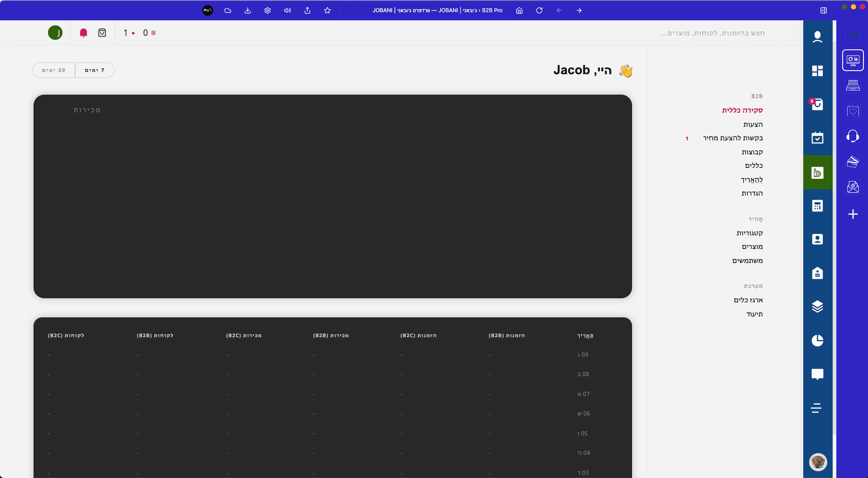Open the מוצרים products link
868x478 pixels.
point(752,247)
